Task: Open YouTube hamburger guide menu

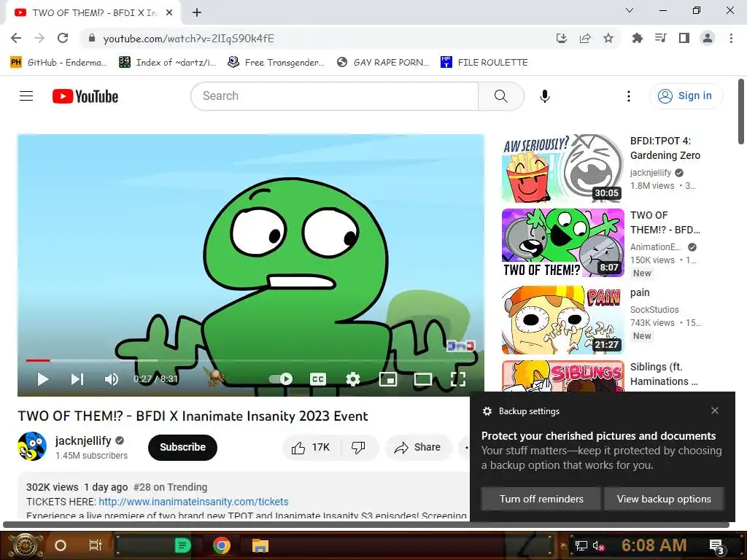Action: (x=26, y=96)
